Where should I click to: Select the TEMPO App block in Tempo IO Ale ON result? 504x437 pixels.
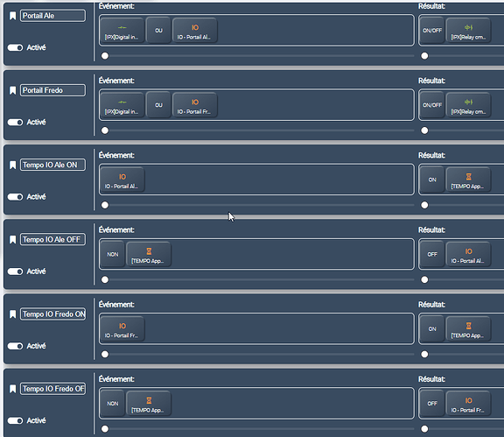tap(468, 180)
